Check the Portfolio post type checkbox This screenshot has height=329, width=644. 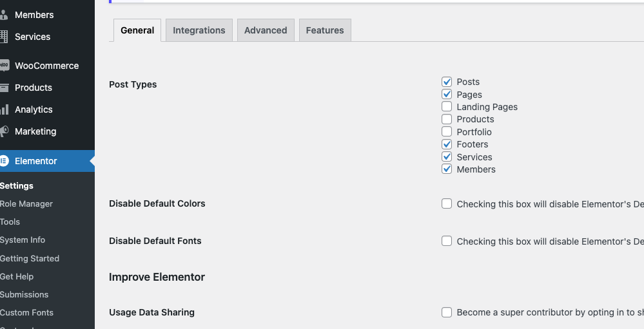point(447,132)
